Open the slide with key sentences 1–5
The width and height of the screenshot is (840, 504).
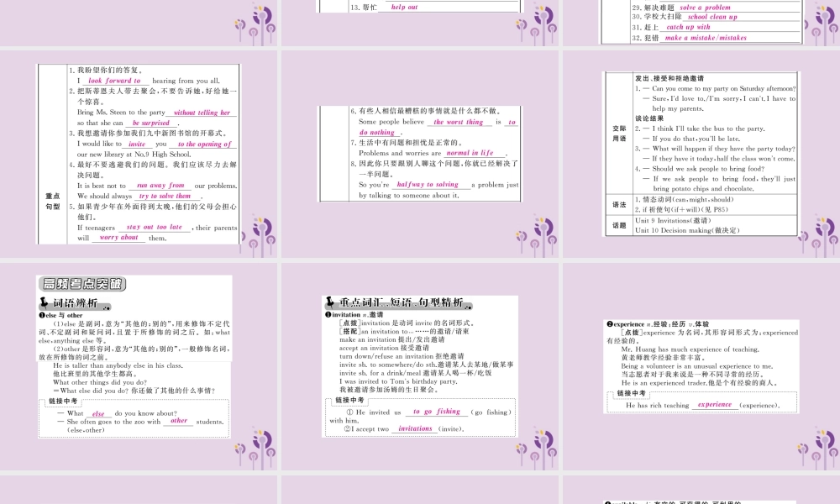tap(139, 154)
